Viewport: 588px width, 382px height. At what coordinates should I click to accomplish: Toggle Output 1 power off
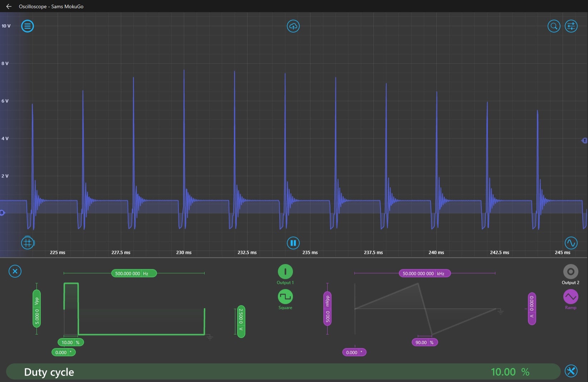coord(285,271)
